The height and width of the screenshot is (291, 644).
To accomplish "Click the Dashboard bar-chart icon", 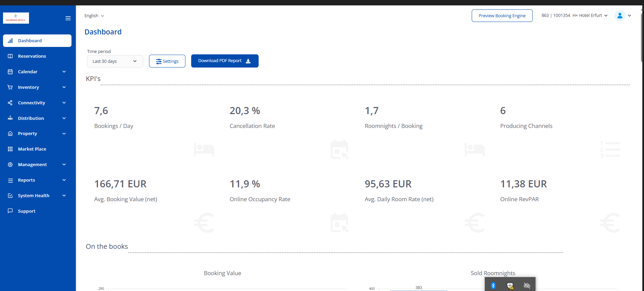I will [10, 41].
